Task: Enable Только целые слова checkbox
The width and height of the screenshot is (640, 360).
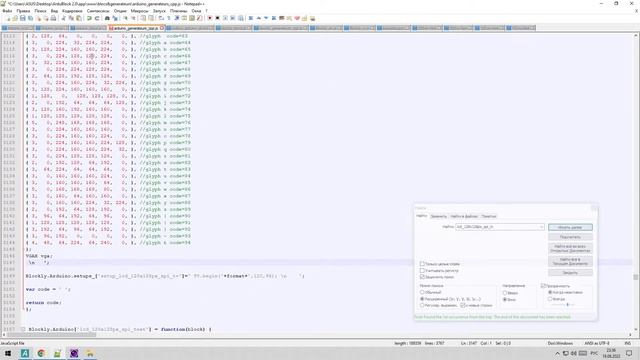Action: pos(422,264)
